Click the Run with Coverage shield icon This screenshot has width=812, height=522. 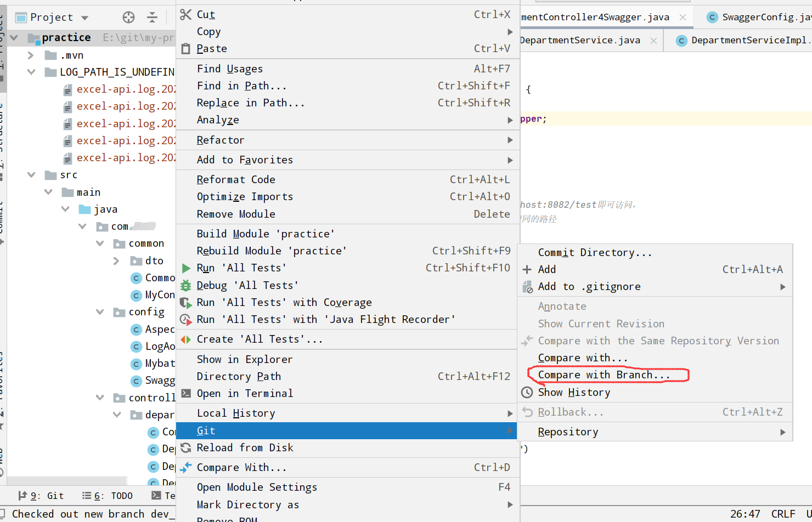[186, 302]
